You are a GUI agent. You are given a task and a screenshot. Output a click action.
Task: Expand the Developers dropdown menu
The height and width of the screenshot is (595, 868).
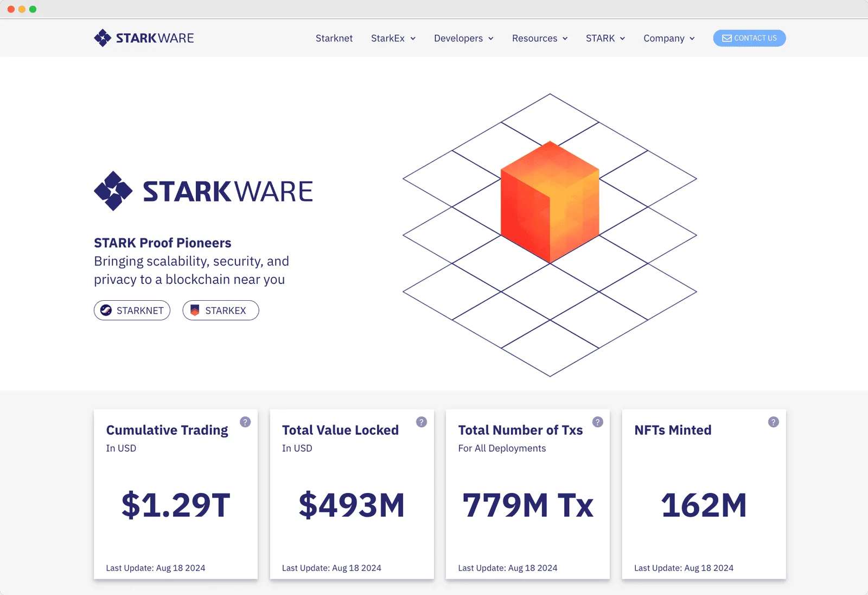coord(464,38)
